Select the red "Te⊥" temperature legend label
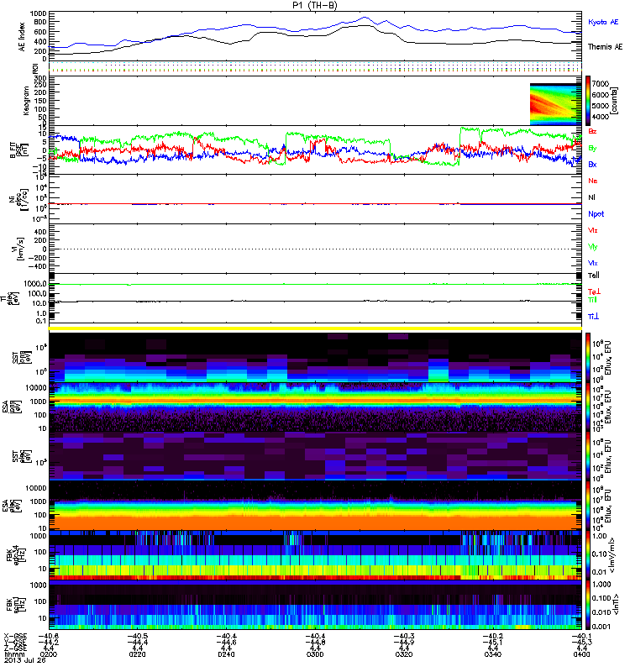 tap(594, 291)
